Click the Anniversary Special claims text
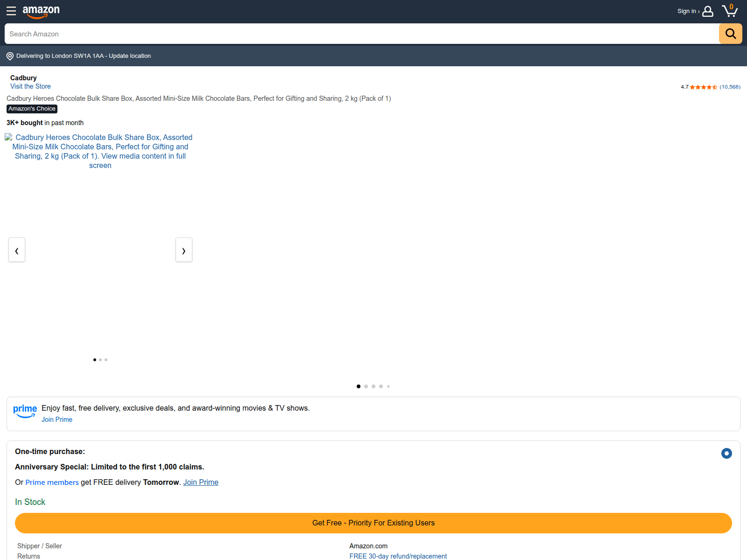747x560 pixels. click(110, 467)
